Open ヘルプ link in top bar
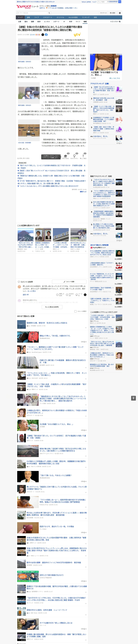The height and width of the screenshot is (644, 138). coord(94,2)
